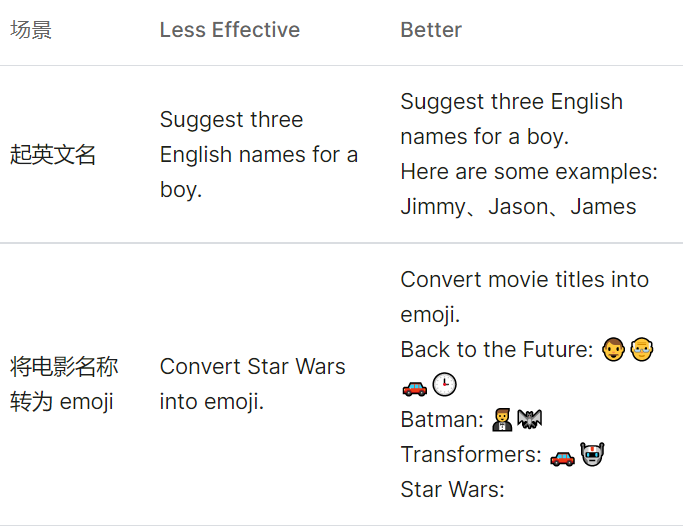This screenshot has width=683, height=528.
Task: Click the Convert movie titles into emoji text
Action: click(524, 297)
